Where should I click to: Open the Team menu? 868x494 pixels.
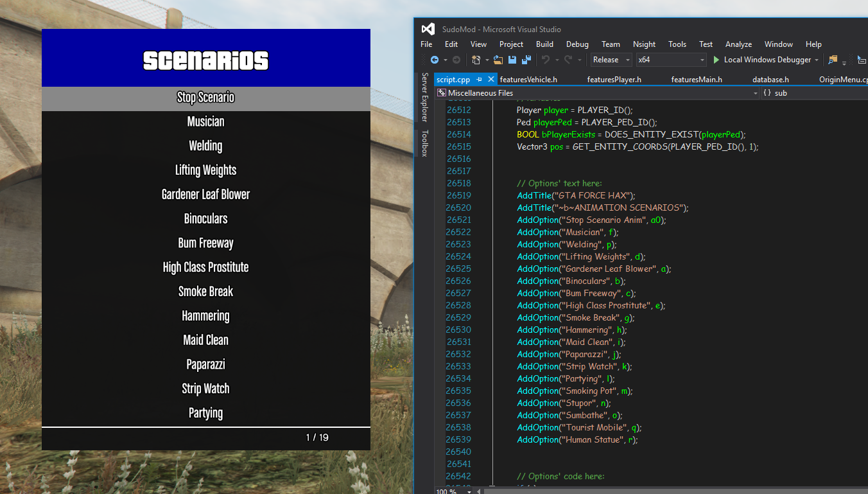tap(611, 44)
